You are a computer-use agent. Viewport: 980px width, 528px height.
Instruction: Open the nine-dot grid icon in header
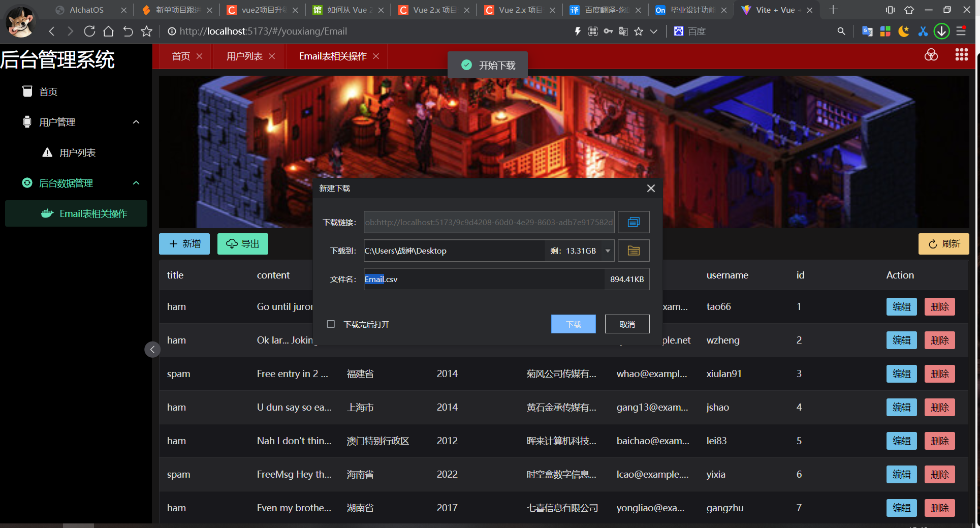tap(961, 55)
